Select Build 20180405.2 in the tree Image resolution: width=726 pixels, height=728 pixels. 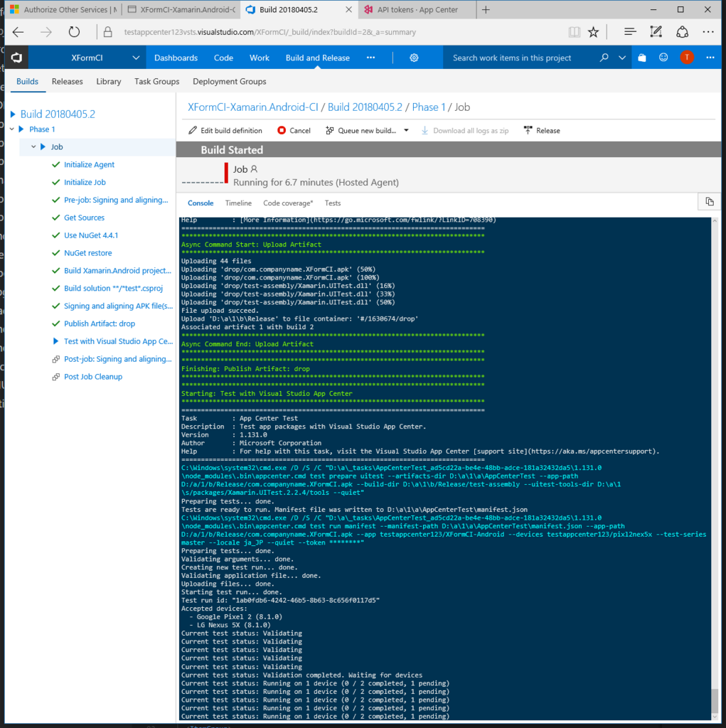(x=58, y=114)
